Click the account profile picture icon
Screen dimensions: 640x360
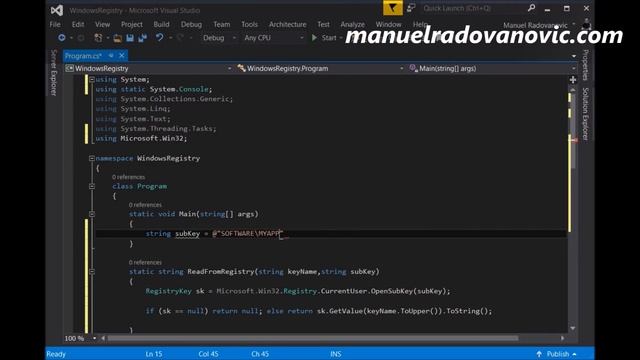(x=586, y=23)
